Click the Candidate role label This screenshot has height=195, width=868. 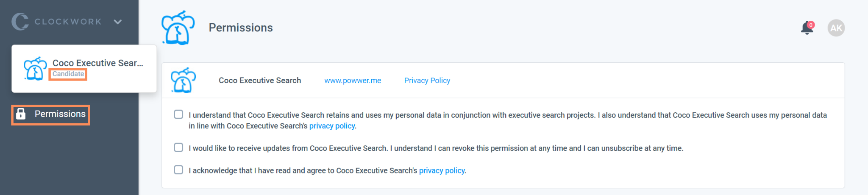point(68,74)
